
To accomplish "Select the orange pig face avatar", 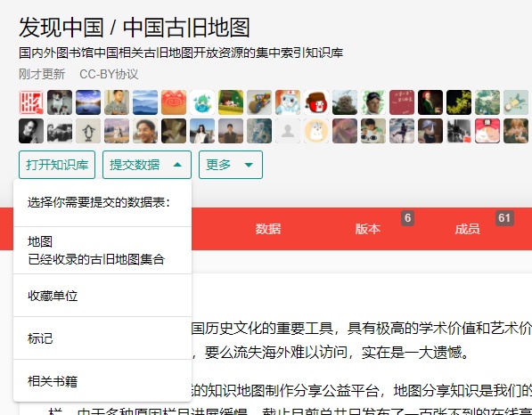I will click(174, 102).
